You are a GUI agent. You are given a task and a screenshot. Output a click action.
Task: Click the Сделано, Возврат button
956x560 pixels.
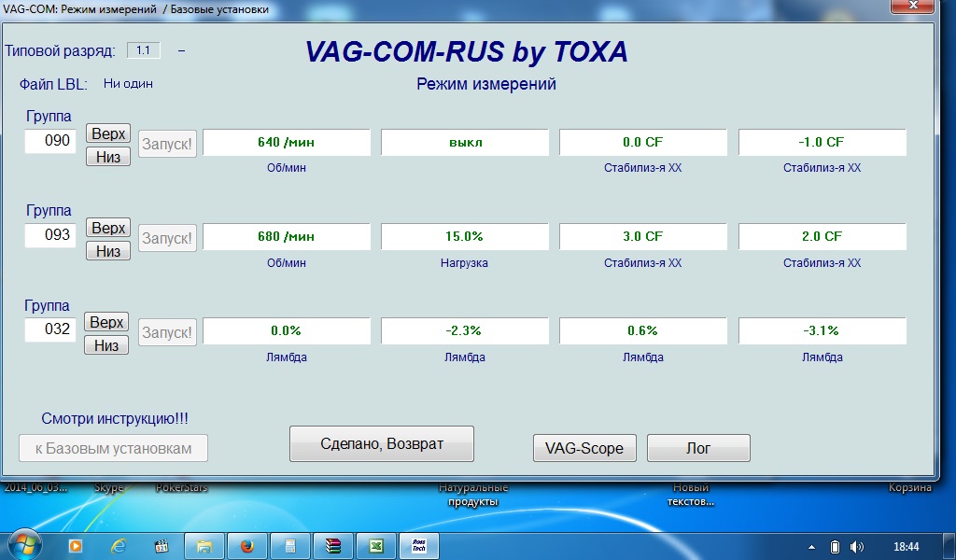(381, 444)
